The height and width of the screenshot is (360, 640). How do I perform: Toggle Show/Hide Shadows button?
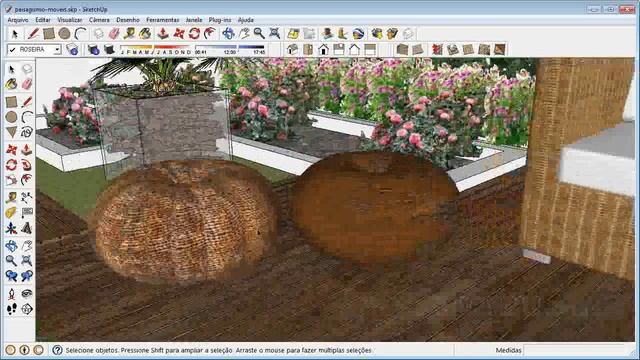(x=109, y=50)
